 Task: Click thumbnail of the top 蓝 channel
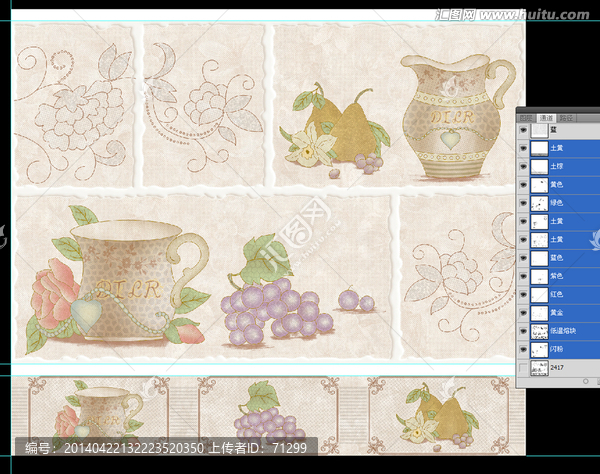click(x=539, y=130)
